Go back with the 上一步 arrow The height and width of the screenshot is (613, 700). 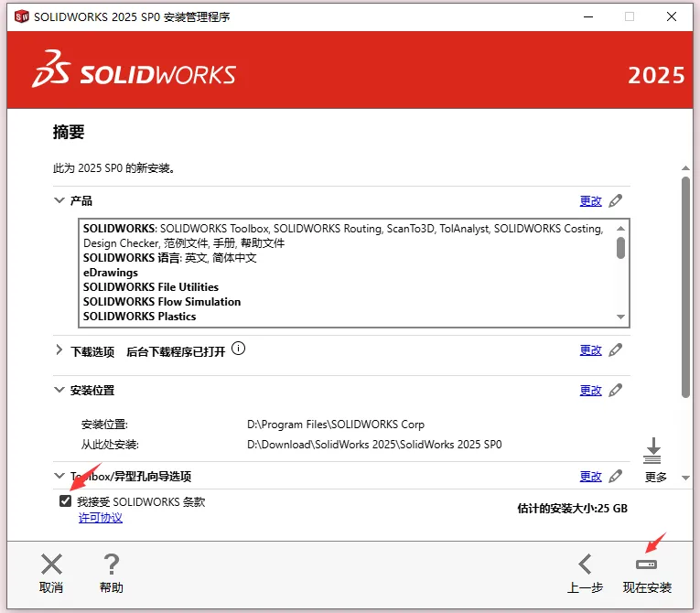pyautogui.click(x=585, y=564)
